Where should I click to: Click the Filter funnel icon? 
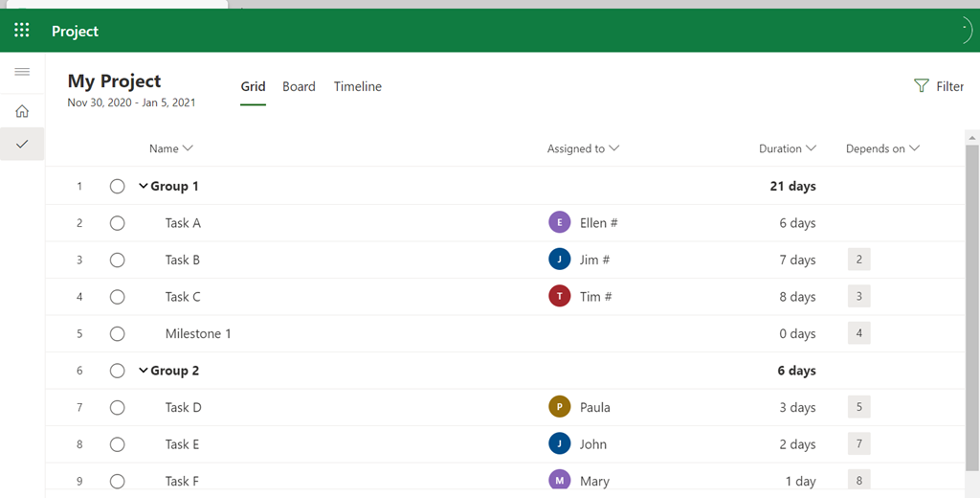click(922, 86)
